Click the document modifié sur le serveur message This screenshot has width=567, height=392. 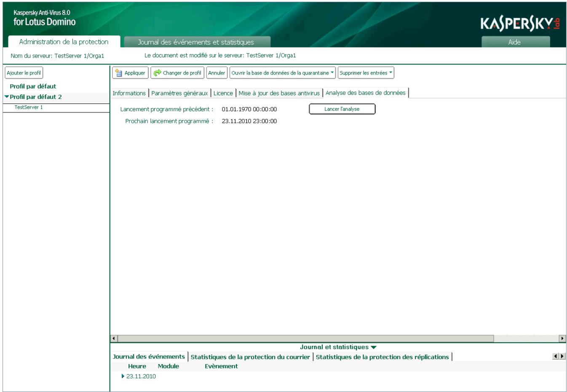[220, 55]
